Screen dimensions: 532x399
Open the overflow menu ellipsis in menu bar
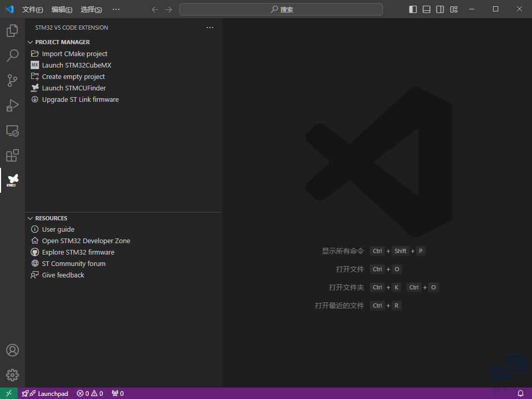click(116, 9)
